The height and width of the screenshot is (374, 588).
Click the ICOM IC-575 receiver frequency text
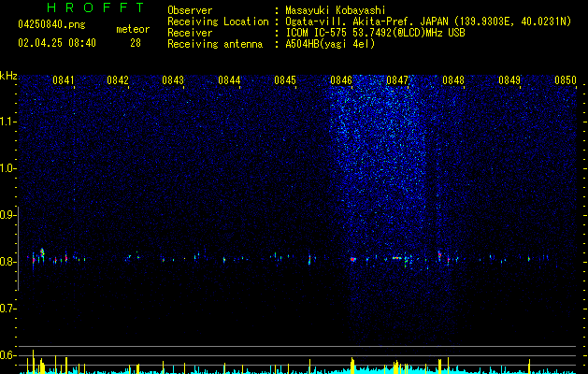[375, 33]
